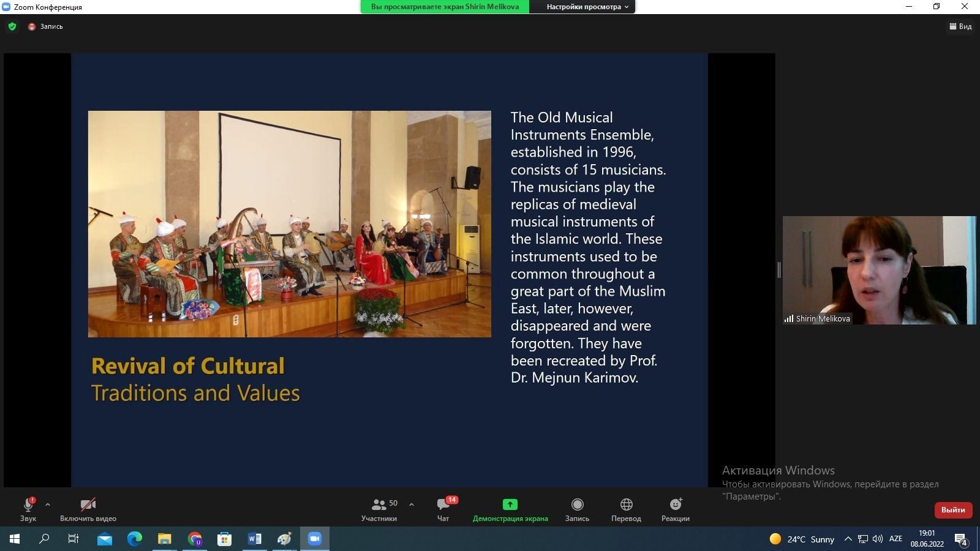Open the Mail app on taskbar
The height and width of the screenshot is (551, 980).
tap(105, 539)
